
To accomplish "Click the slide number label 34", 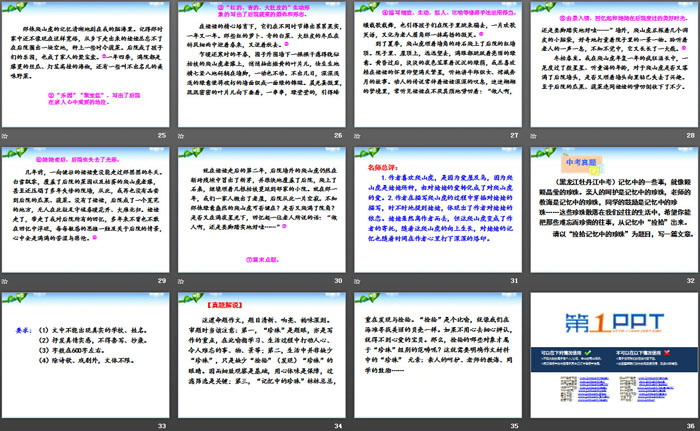I will (338, 426).
